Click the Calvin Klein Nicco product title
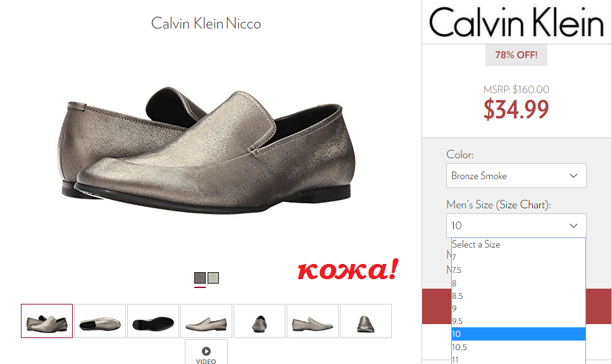The height and width of the screenshot is (364, 612). point(206,23)
